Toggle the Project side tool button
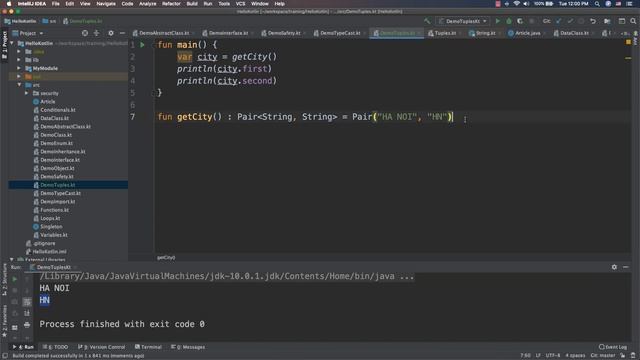This screenshot has width=640, height=360. click(x=4, y=44)
